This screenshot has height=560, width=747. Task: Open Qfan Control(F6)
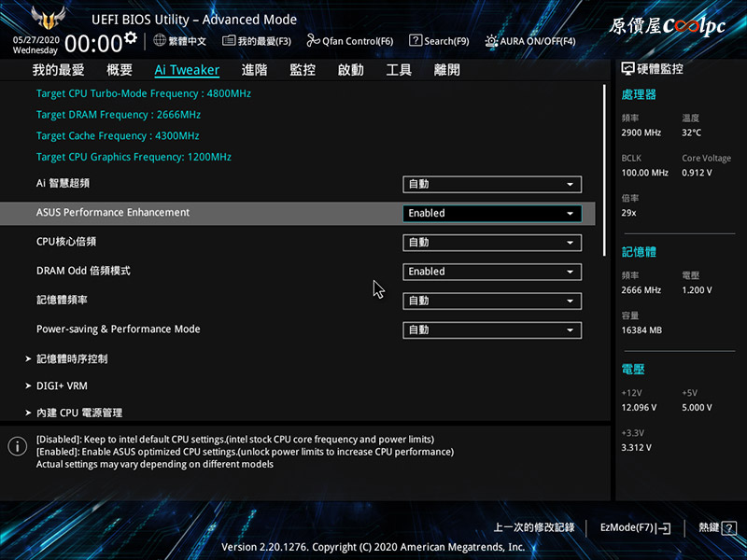(x=350, y=41)
